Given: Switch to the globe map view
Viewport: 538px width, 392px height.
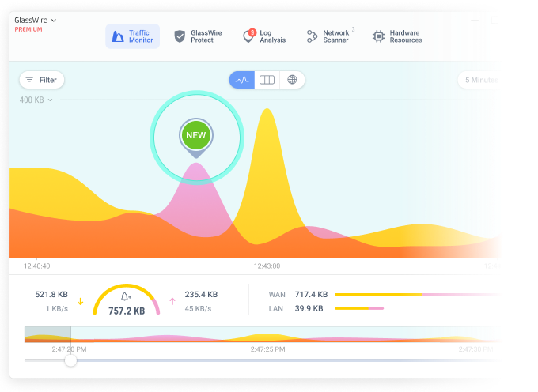Looking at the screenshot, I should click(x=292, y=80).
